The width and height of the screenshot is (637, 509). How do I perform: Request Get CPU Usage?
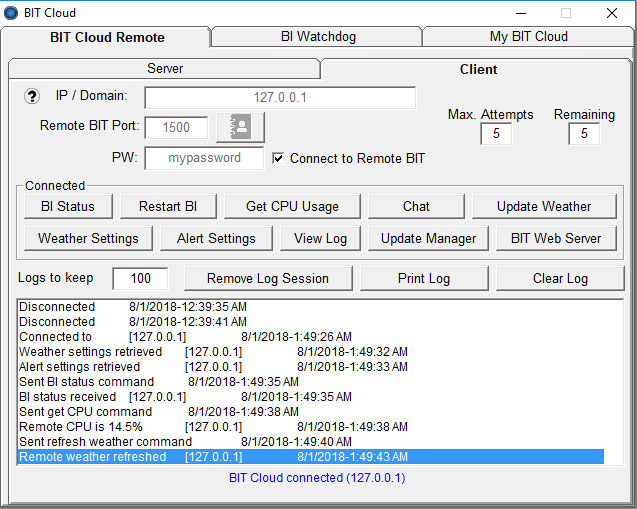[292, 206]
